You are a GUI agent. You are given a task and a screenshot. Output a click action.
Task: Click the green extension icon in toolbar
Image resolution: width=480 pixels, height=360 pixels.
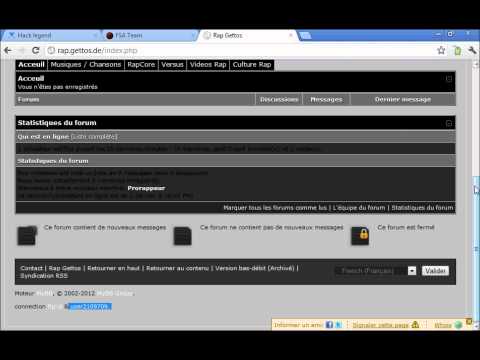pyautogui.click(x=458, y=50)
